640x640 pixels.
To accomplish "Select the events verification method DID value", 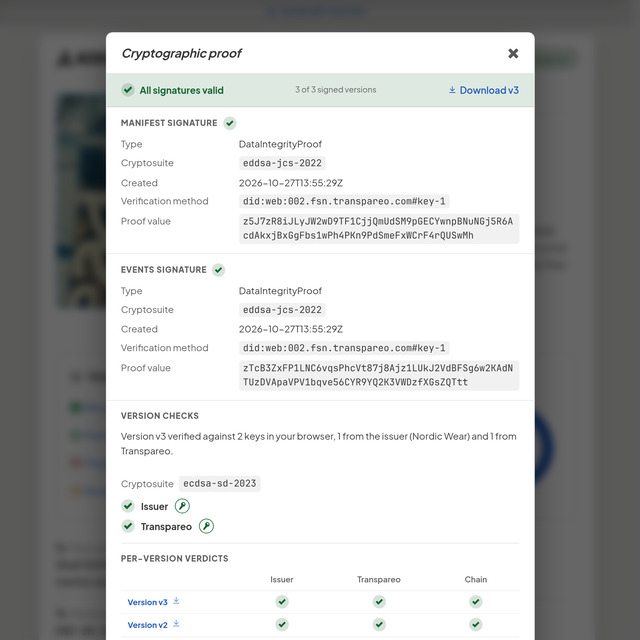I will tap(344, 348).
